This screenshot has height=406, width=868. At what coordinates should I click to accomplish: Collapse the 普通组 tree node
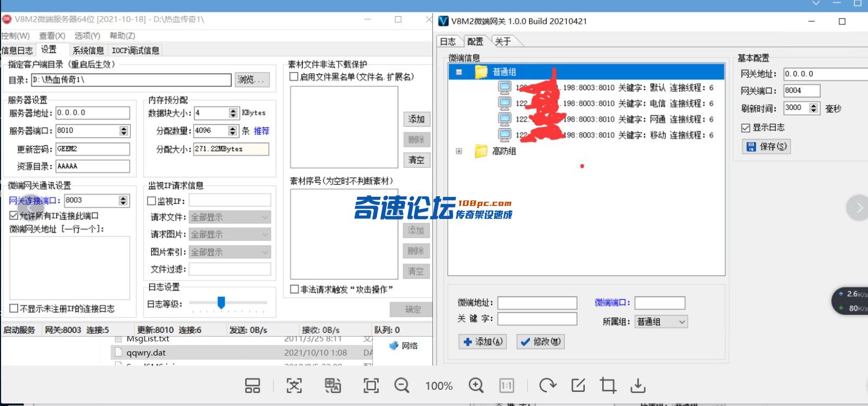459,72
